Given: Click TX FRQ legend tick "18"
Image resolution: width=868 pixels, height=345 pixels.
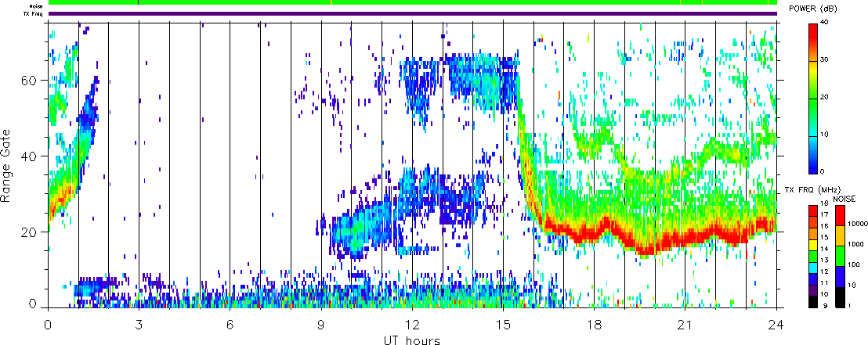Looking at the screenshot, I should tap(825, 203).
